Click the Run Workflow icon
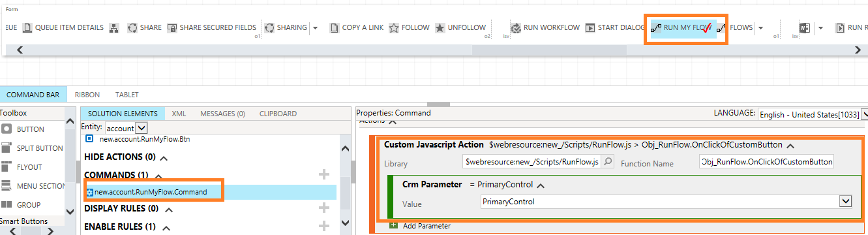 [x=515, y=28]
